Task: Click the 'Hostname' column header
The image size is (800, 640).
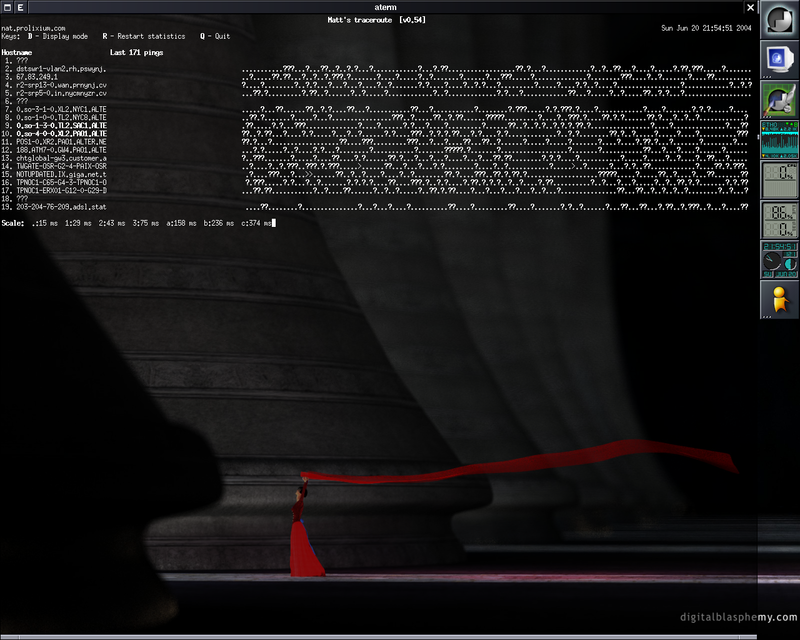Action: click(x=17, y=53)
